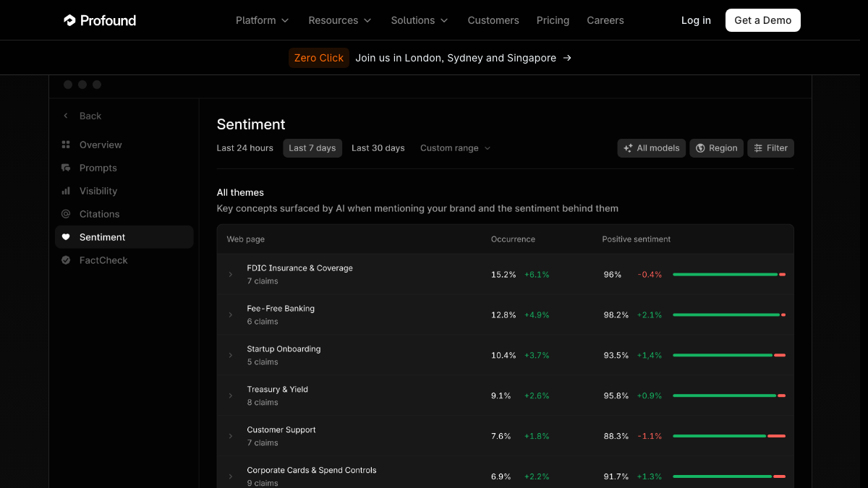The width and height of the screenshot is (868, 488).
Task: Click the globe icon on Region button
Action: [700, 148]
